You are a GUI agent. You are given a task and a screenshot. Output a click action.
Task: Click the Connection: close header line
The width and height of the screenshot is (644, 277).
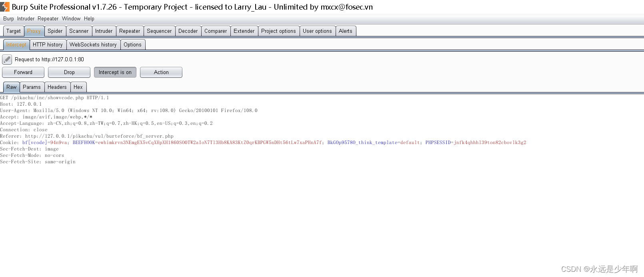pos(24,130)
